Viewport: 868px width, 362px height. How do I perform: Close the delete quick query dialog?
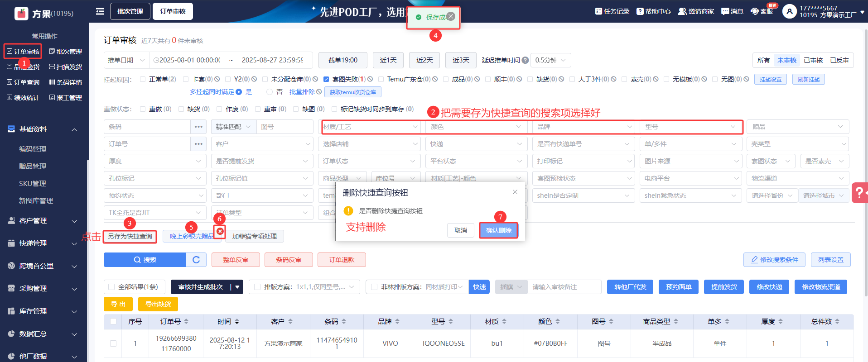point(515,192)
